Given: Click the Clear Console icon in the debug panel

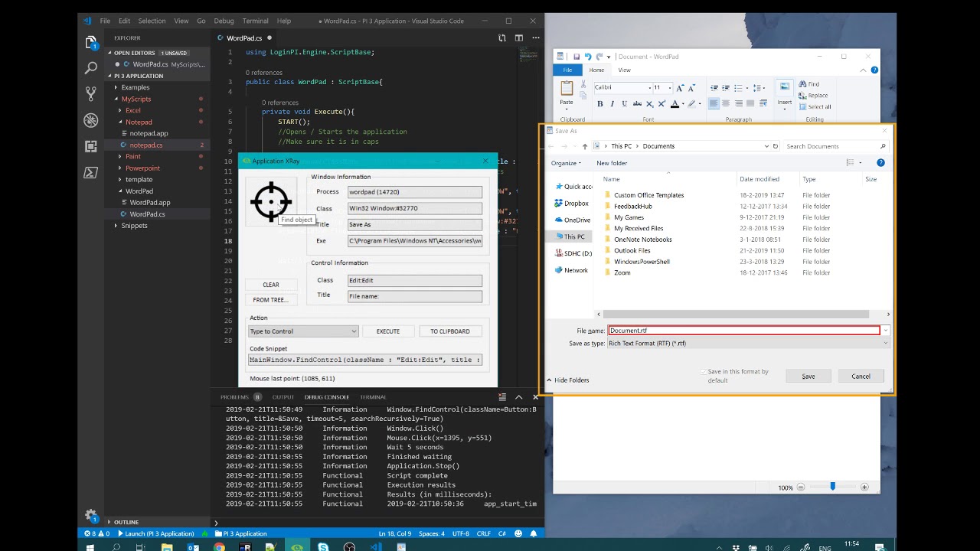Looking at the screenshot, I should [502, 396].
